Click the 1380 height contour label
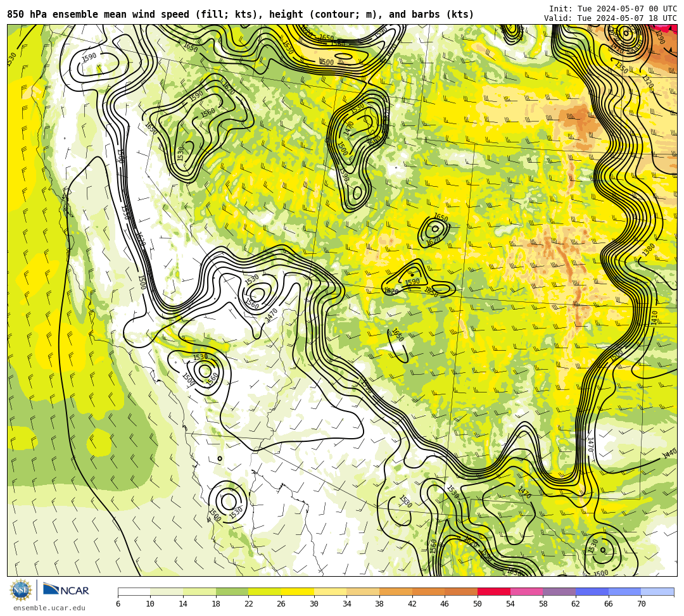 (649, 250)
